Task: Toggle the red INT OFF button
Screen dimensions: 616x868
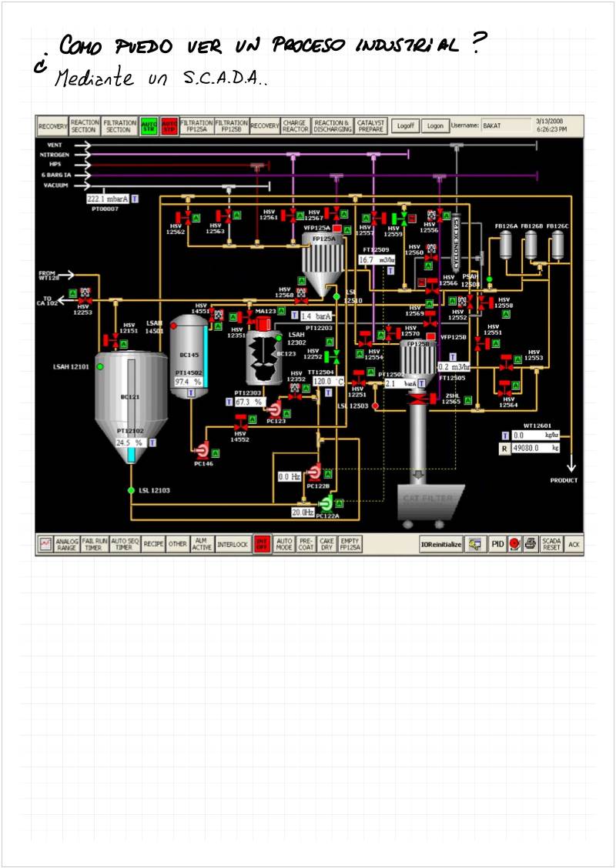Action: pos(263,544)
